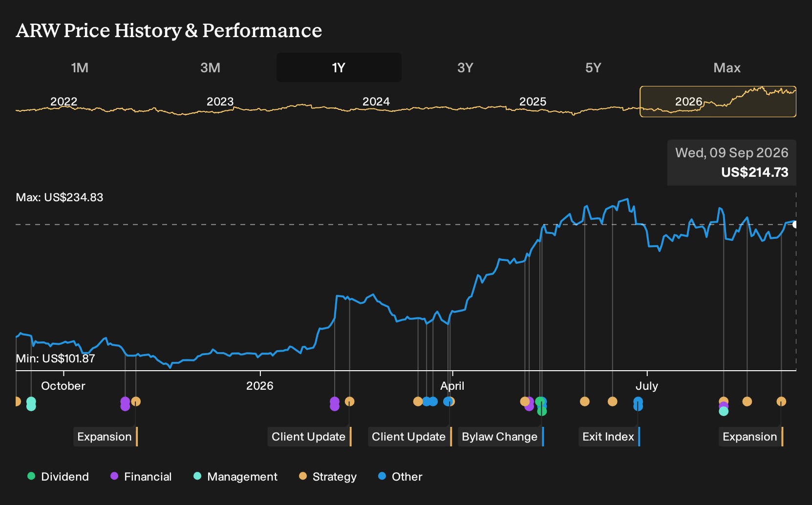Click the July axis label

pos(647,386)
